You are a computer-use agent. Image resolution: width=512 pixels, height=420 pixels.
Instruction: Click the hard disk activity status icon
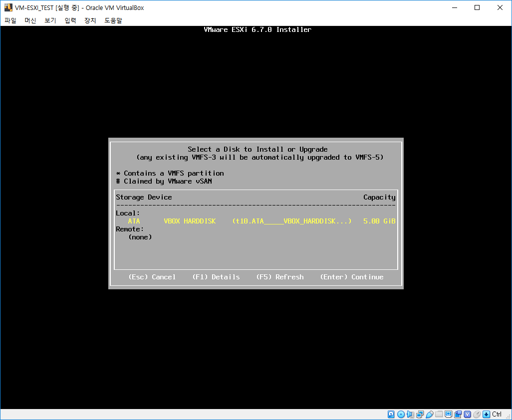click(x=391, y=414)
